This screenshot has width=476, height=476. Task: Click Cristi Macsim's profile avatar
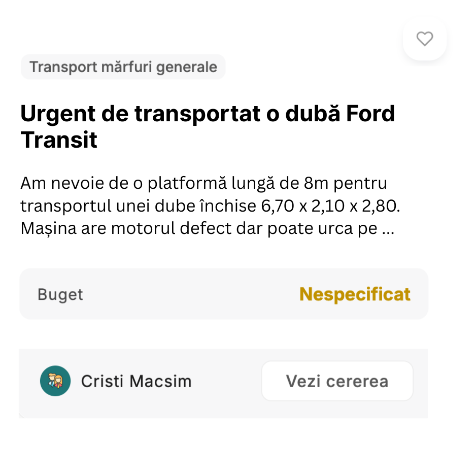coord(55,381)
